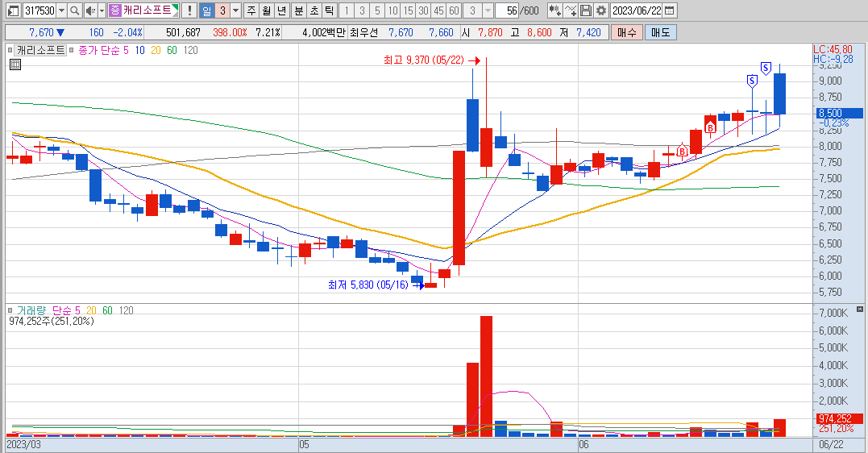This screenshot has height=453, width=868.
Task: Open the add candlestick chart icon
Action: [x=554, y=10]
